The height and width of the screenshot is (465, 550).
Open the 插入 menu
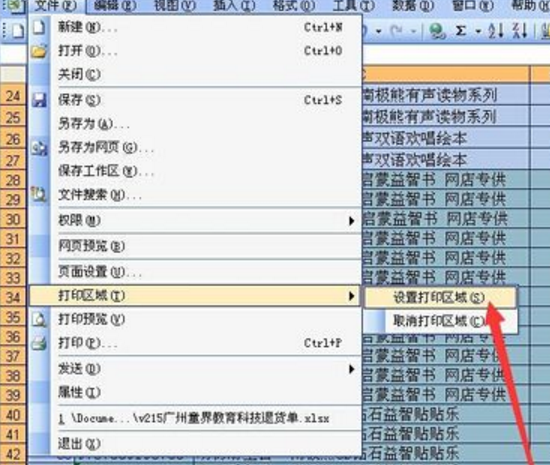[234, 6]
